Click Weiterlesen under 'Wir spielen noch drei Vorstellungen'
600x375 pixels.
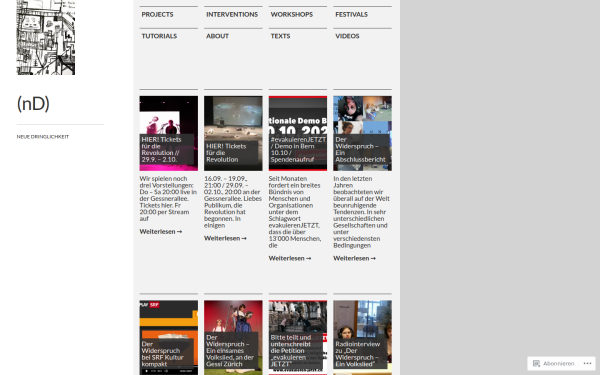(x=161, y=232)
